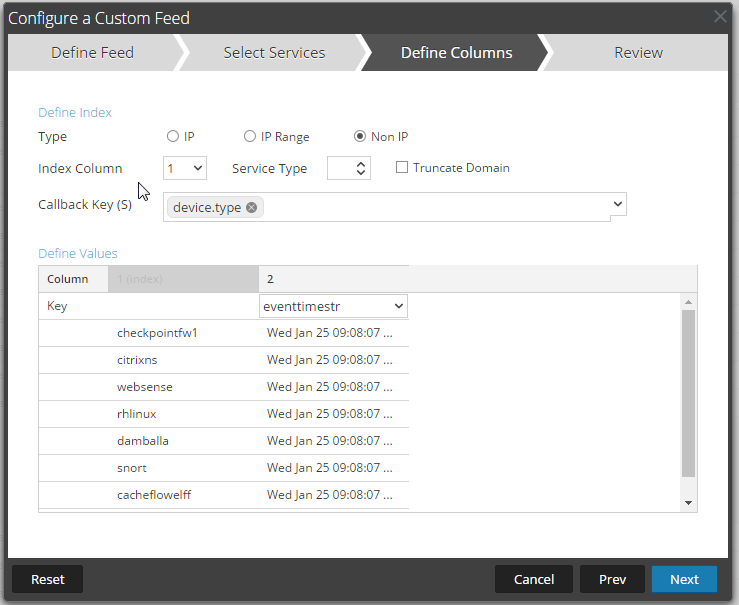Enable the Truncate Domain checkbox
Screen dimensions: 739x605
click(402, 168)
